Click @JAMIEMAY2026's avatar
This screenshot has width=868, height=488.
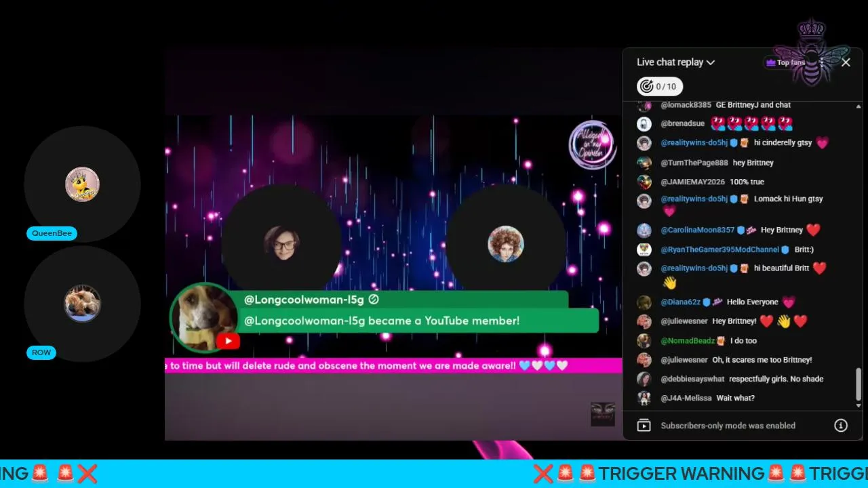coord(644,182)
